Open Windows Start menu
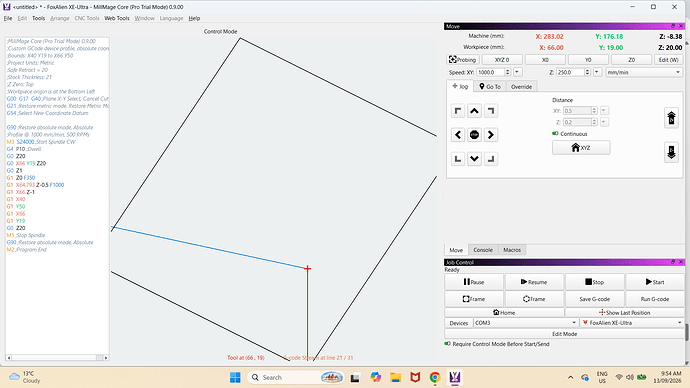The width and height of the screenshot is (690, 388). pyautogui.click(x=235, y=377)
